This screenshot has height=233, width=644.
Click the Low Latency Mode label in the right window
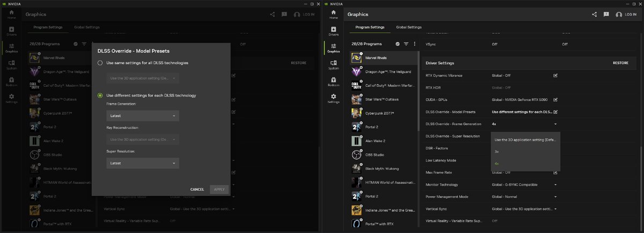click(441, 161)
